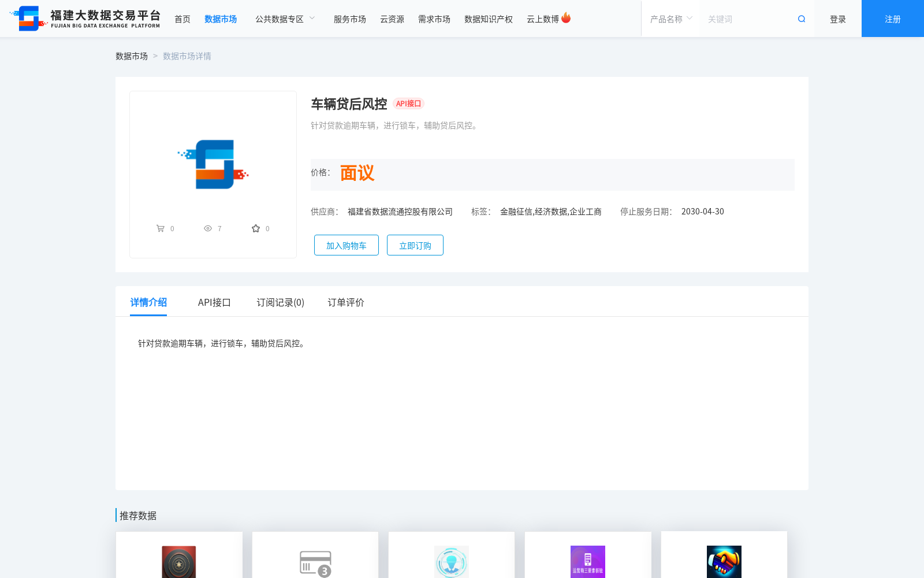Click 加入购物车 button
The image size is (924, 578).
tap(346, 245)
